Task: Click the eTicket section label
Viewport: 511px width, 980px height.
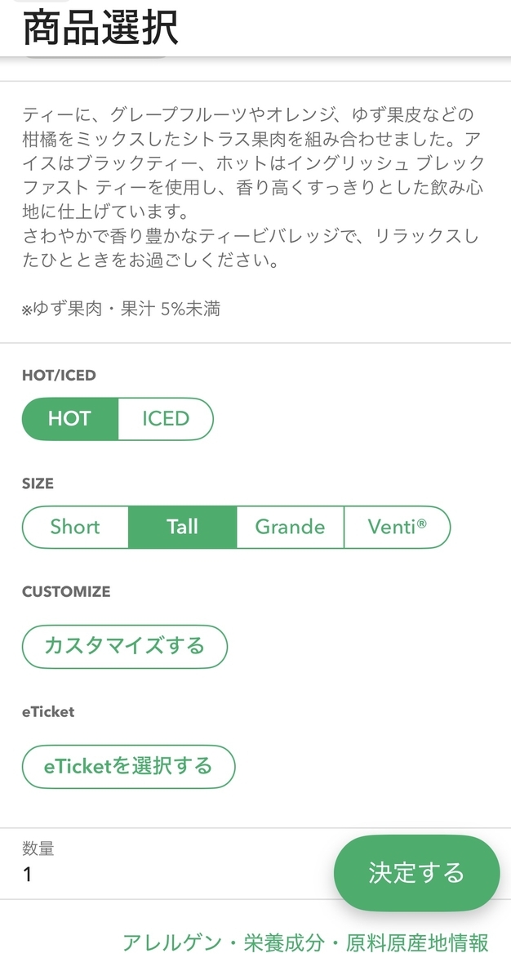Action: (x=48, y=711)
